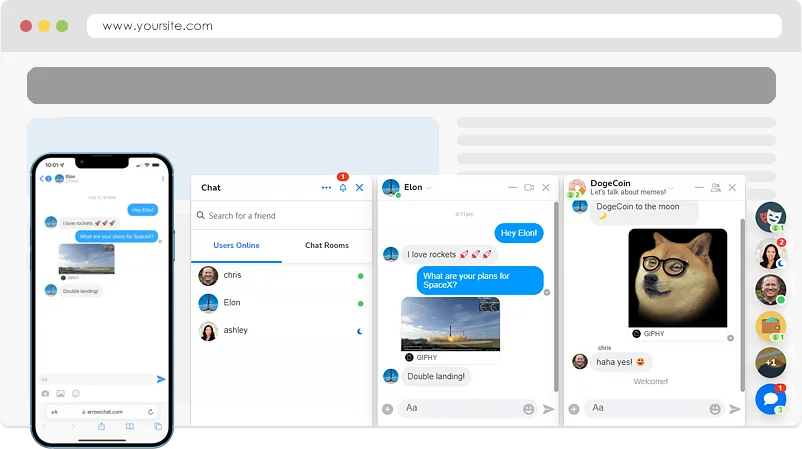
Task: Open the three-dot chat options menu
Action: (x=326, y=188)
